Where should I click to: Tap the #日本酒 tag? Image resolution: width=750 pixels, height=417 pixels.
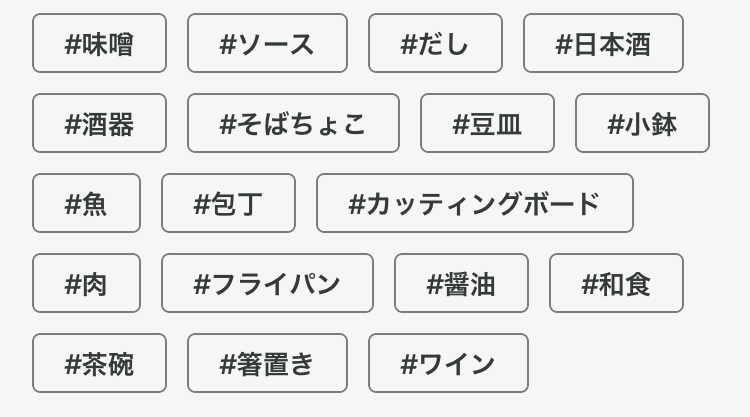click(x=603, y=44)
